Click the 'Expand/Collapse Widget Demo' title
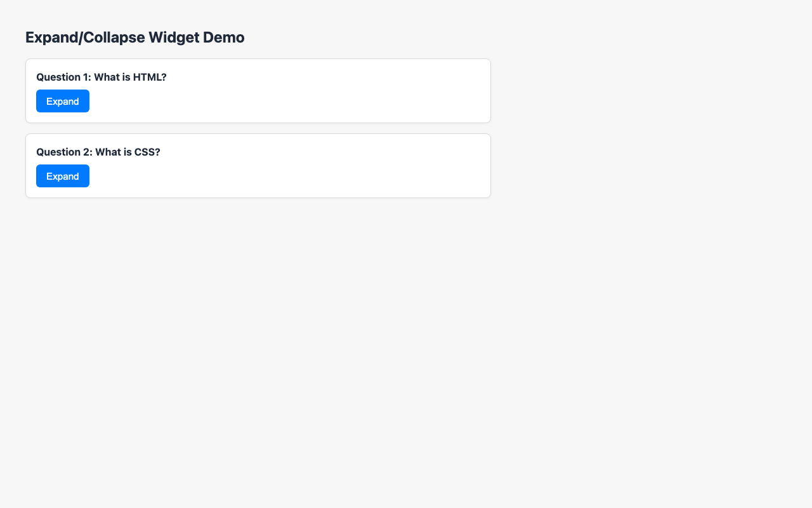This screenshot has width=812, height=508. tap(134, 37)
